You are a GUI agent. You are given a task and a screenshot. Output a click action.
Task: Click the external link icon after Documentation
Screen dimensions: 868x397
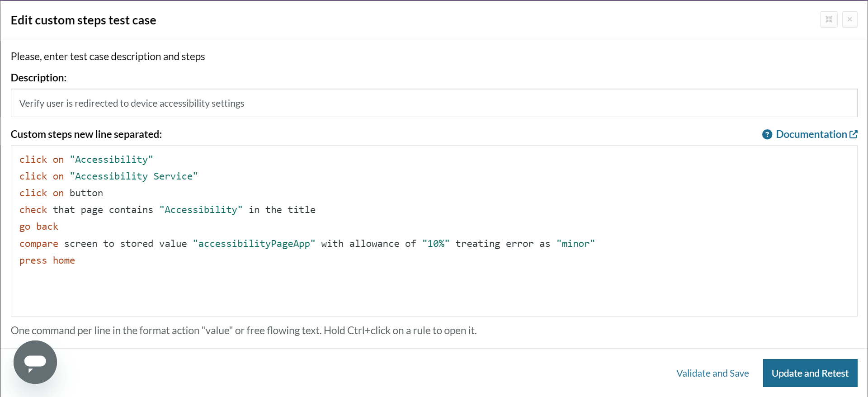(x=854, y=134)
